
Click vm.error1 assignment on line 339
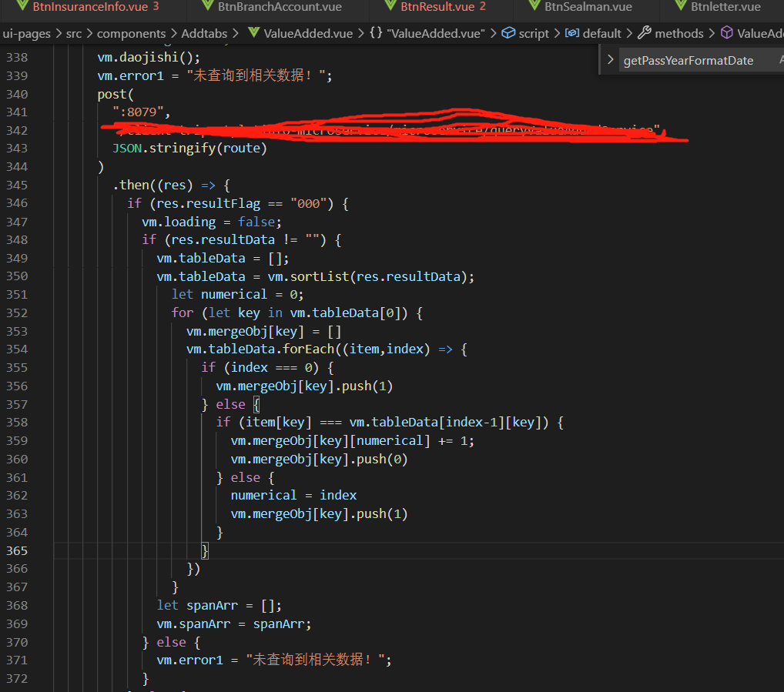click(215, 75)
